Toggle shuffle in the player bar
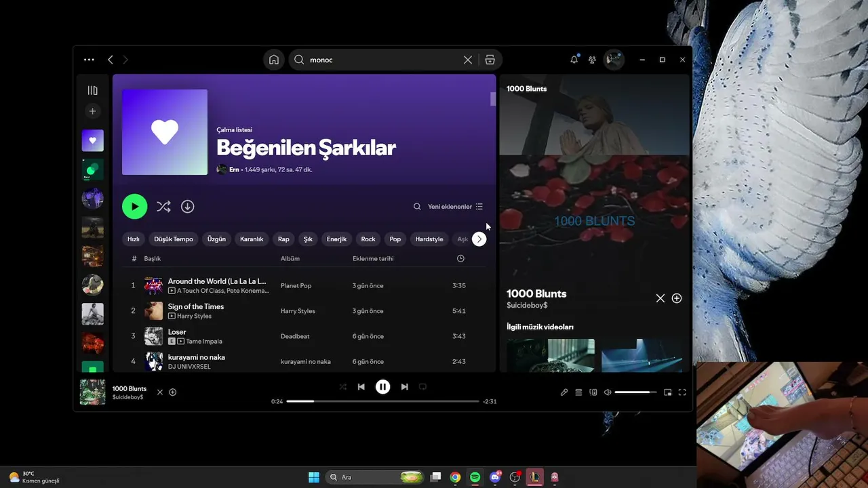Viewport: 868px width, 488px height. [x=342, y=387]
